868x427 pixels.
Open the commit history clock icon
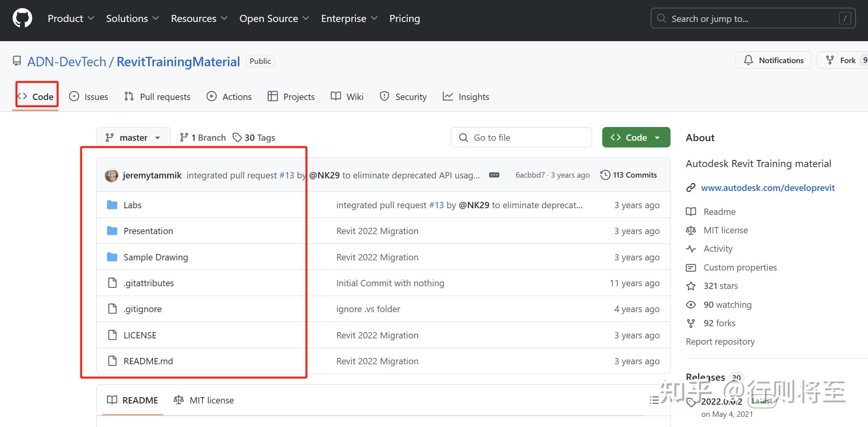(x=605, y=175)
